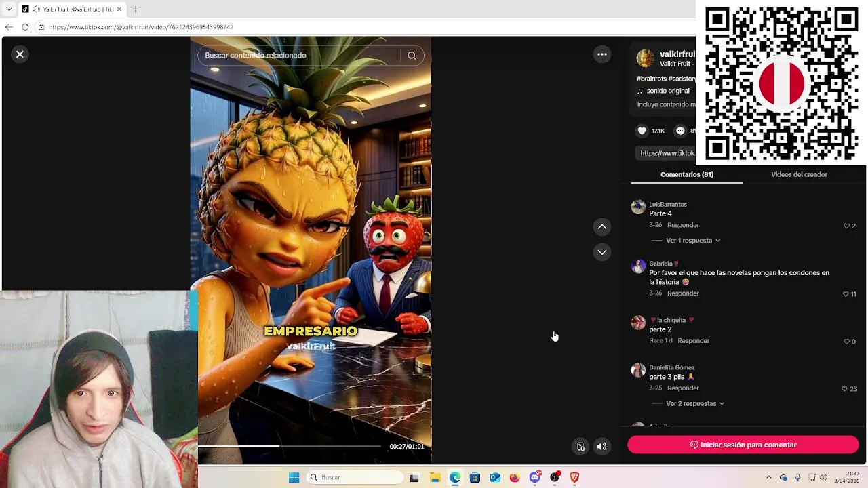Switch to Comentarios (81) tab
The width and height of the screenshot is (868, 488).
pyautogui.click(x=687, y=174)
